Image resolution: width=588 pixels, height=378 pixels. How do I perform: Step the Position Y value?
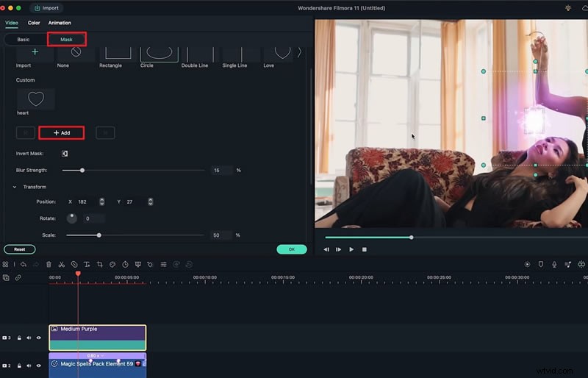(x=151, y=202)
